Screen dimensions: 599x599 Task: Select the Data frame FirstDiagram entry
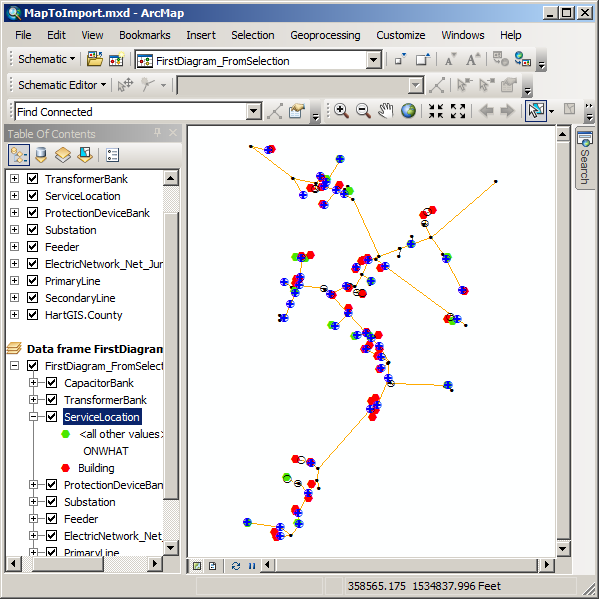point(95,349)
